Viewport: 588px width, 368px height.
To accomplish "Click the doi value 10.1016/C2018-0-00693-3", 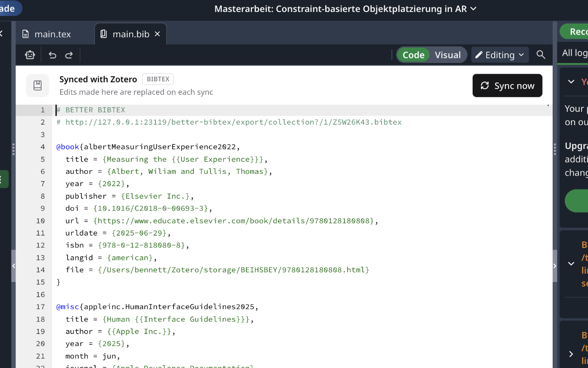I will click(x=151, y=208).
